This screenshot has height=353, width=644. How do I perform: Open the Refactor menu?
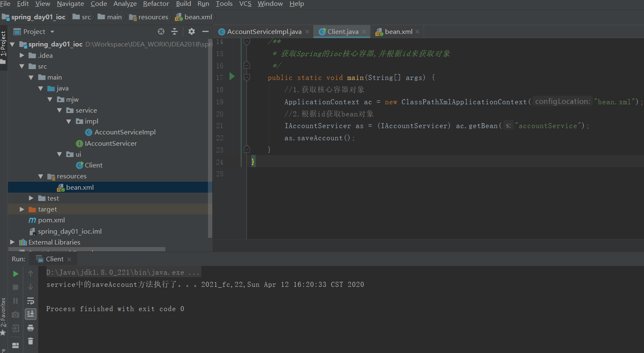point(156,4)
